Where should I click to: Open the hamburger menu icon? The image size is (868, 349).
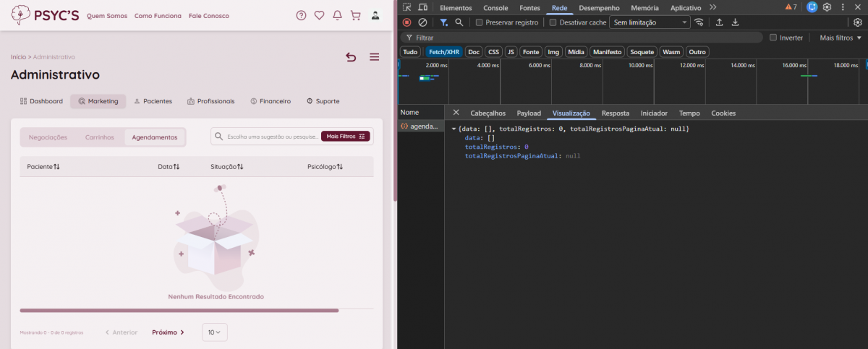pos(374,57)
